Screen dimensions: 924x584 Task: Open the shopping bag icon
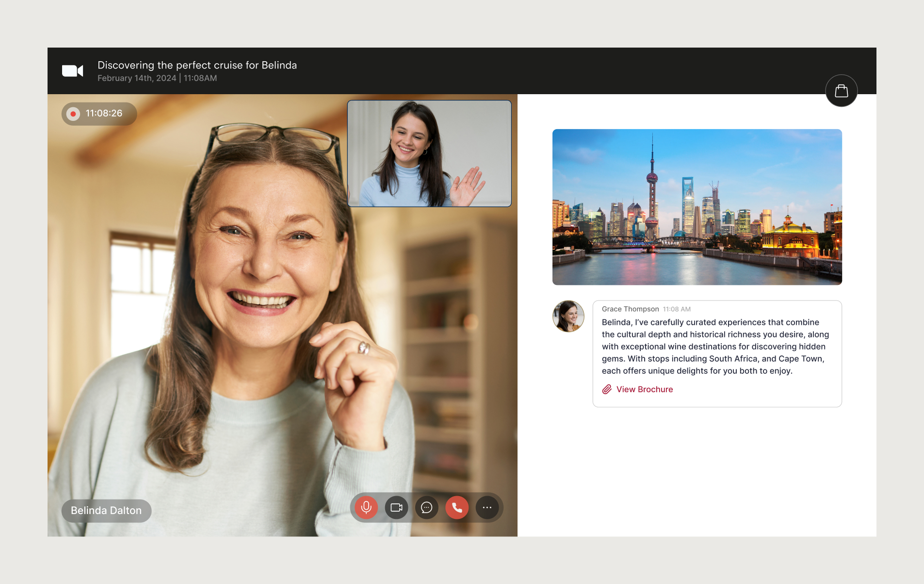coord(842,91)
